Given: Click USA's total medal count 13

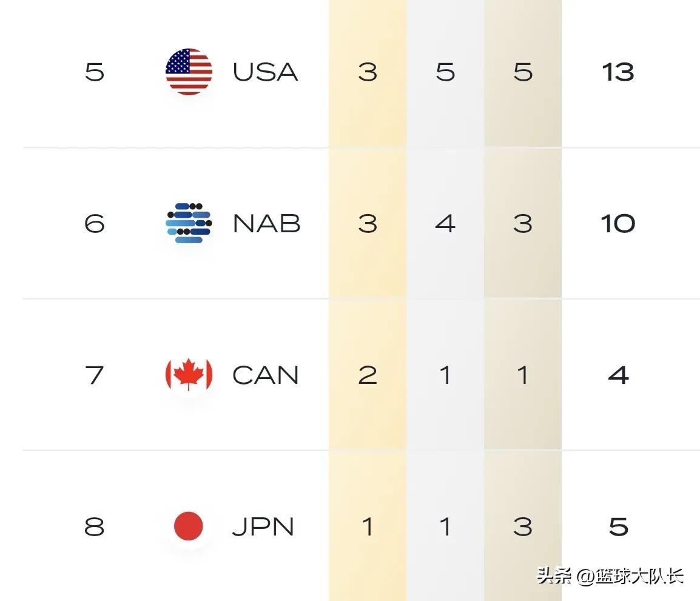Looking at the screenshot, I should [x=618, y=72].
